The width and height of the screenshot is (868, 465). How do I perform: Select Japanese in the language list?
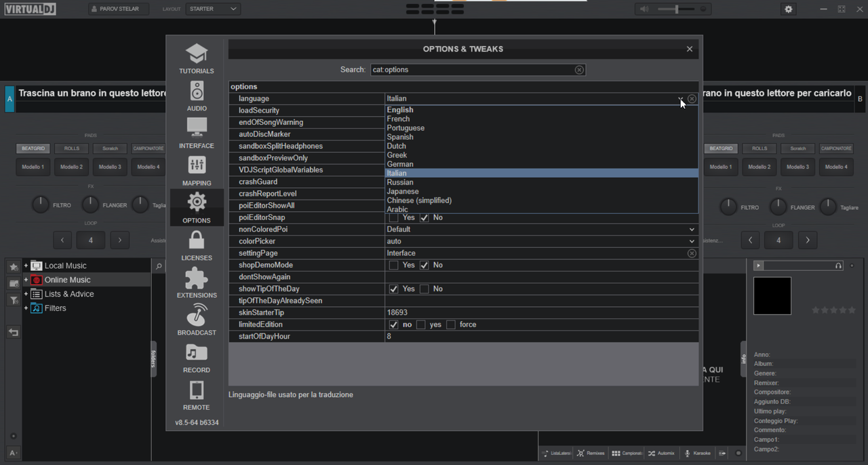coord(541,191)
